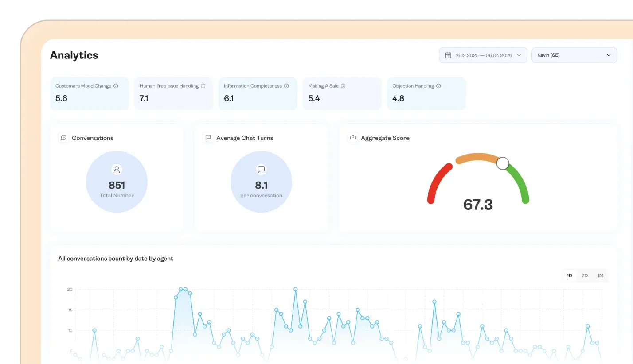Click the 4.8 Objection Handling value
Viewport: 633px width, 364px height.
pos(398,98)
